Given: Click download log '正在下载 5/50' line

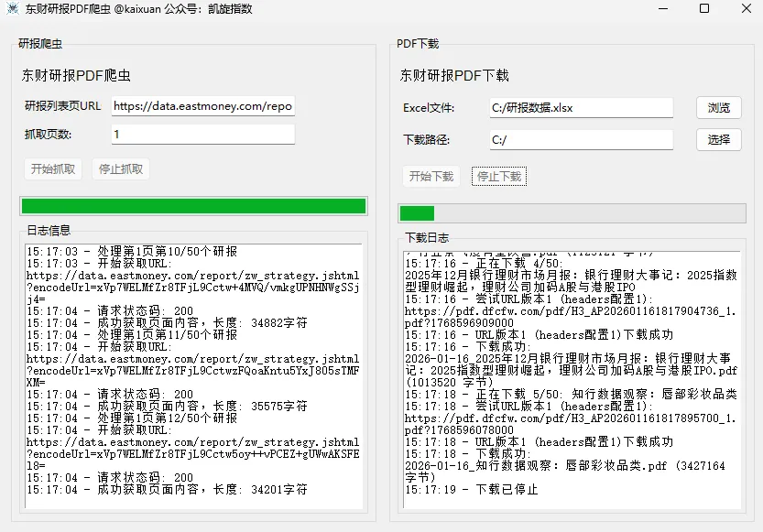Looking at the screenshot, I should point(571,395).
